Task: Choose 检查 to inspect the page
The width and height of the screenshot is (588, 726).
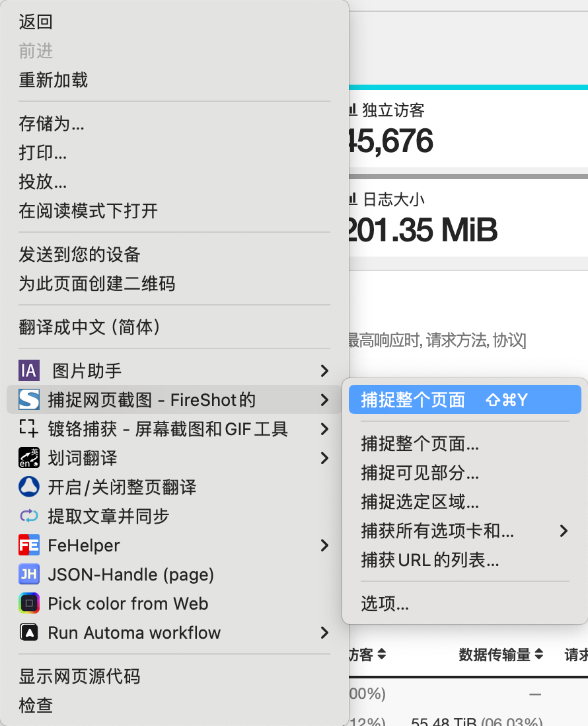Action: (x=36, y=706)
